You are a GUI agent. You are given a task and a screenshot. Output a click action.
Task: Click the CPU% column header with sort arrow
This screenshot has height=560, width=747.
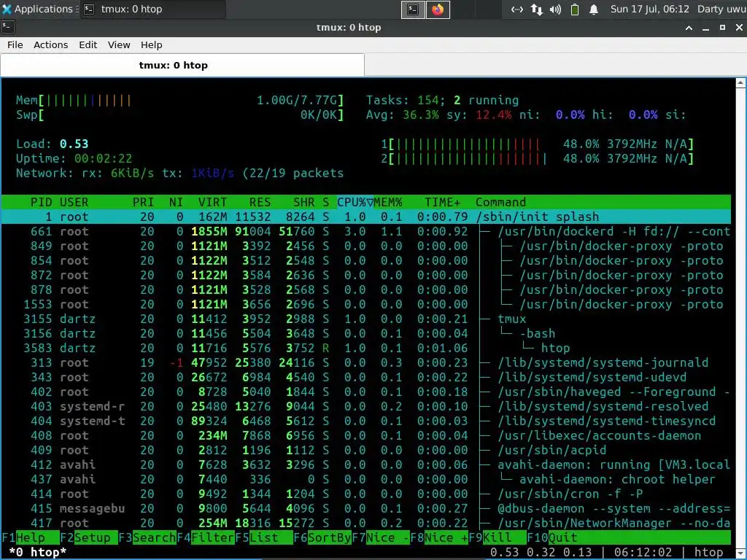[355, 202]
